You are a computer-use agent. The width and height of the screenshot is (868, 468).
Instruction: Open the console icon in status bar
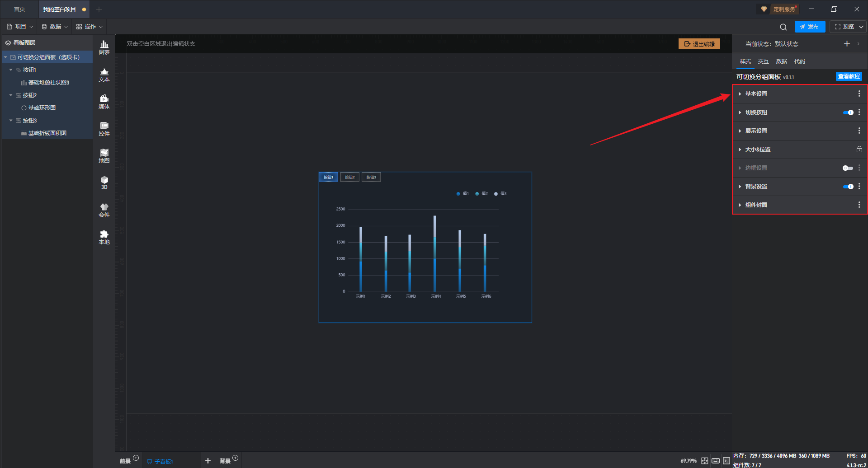click(x=726, y=461)
